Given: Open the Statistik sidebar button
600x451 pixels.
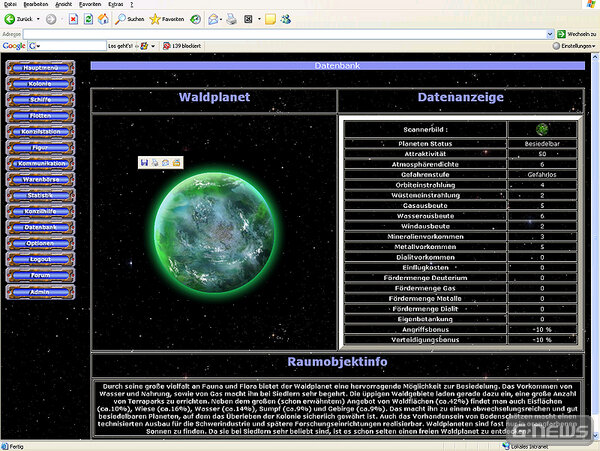Looking at the screenshot, I should coord(40,195).
